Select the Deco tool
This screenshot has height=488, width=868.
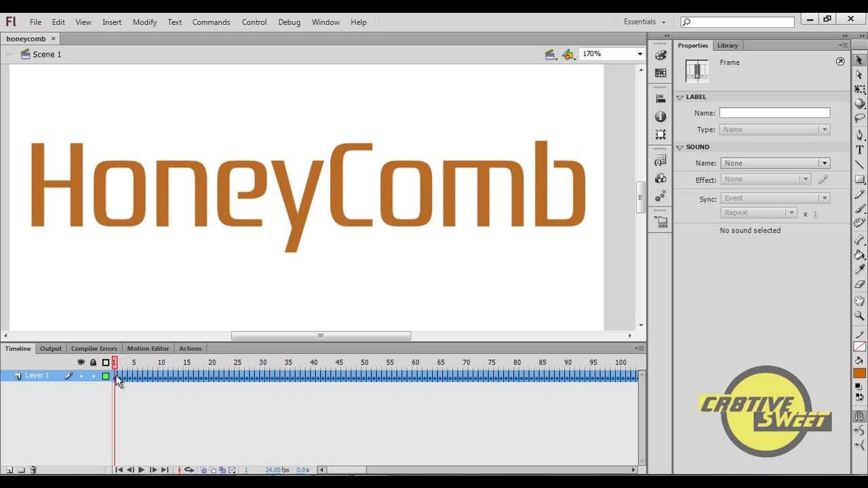point(859,223)
